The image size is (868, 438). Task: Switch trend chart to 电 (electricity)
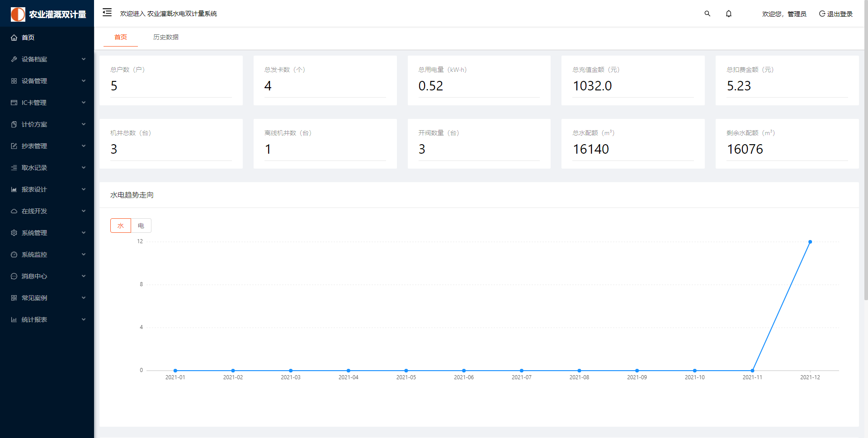[x=141, y=226]
